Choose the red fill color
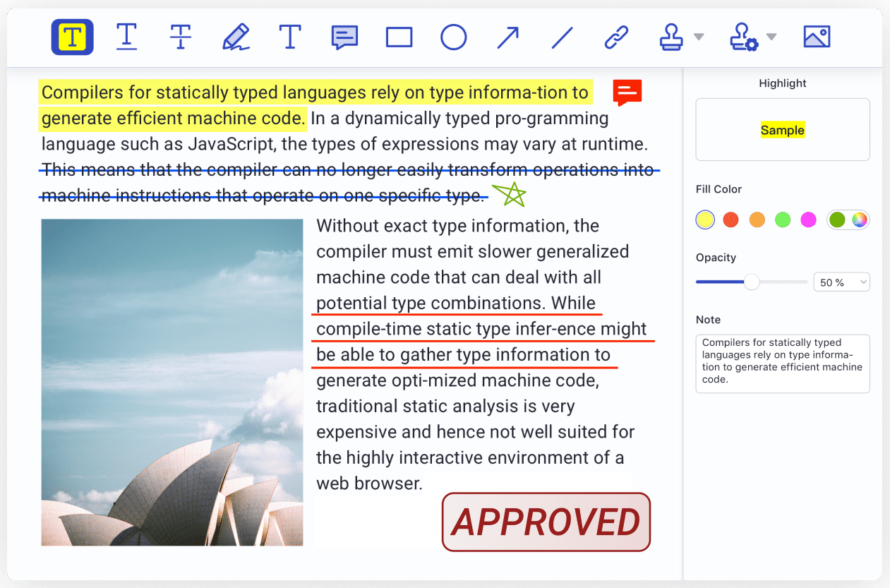Viewport: 890px width, 588px height. click(x=730, y=220)
